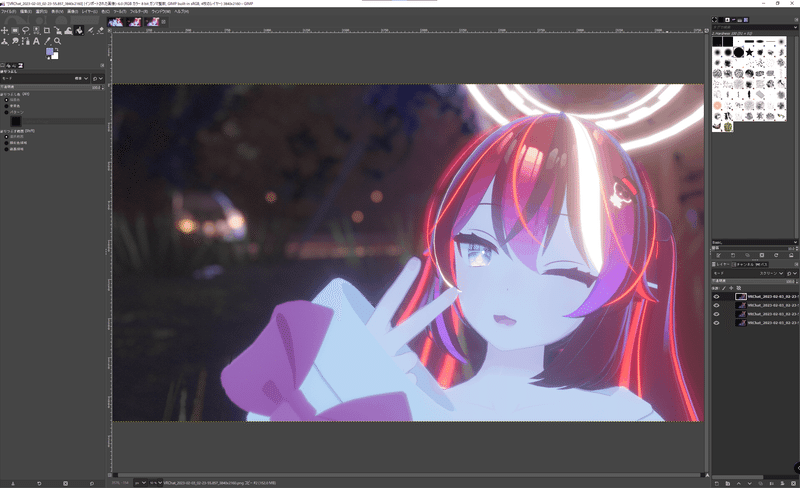Select the Zoom magnifier tool
The image size is (800, 488).
[x=58, y=41]
